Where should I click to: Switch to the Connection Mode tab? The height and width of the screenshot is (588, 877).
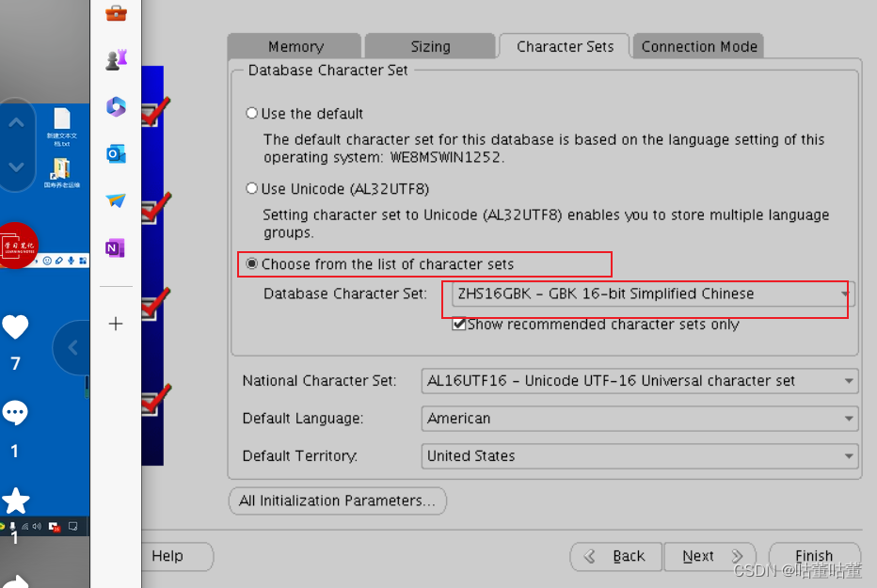click(x=698, y=45)
